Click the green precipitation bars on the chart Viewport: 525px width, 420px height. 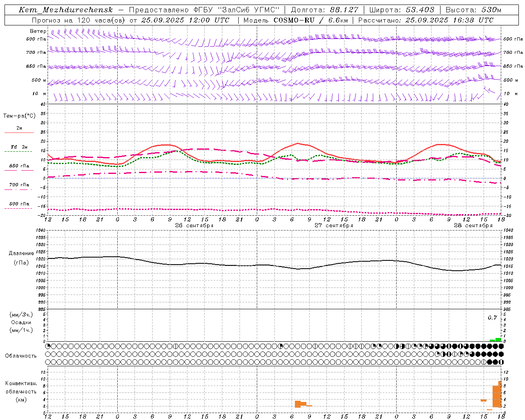pyautogui.click(x=495, y=340)
